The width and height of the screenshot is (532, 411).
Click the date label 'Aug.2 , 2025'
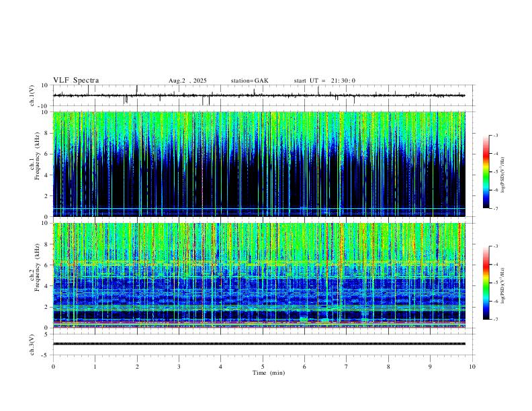pos(187,81)
